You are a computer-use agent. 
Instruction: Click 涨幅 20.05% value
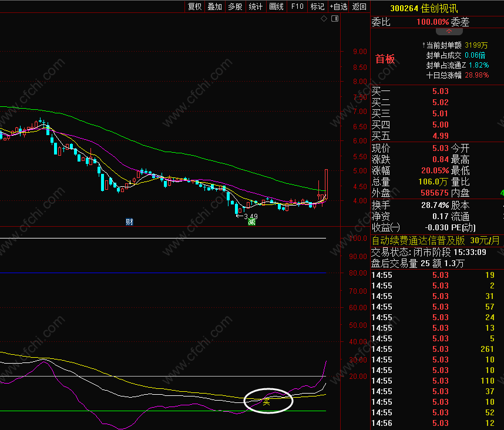coord(435,171)
